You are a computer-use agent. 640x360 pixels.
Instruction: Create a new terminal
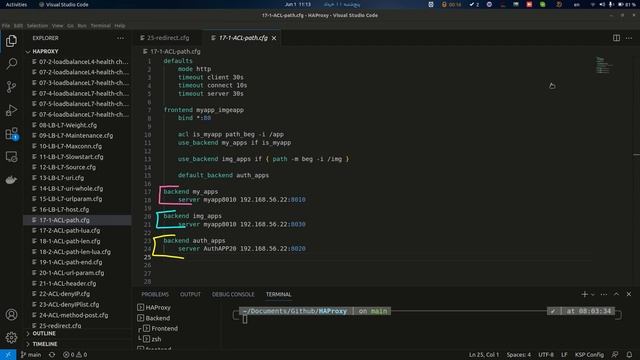(x=584, y=294)
